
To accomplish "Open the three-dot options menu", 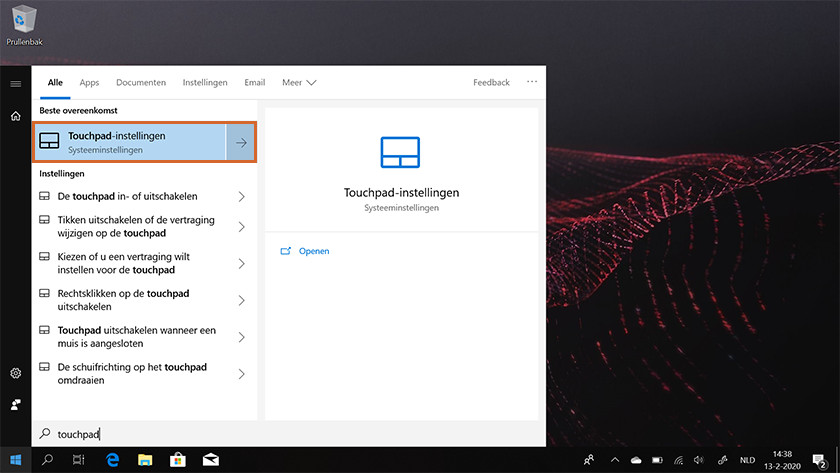I will [531, 82].
